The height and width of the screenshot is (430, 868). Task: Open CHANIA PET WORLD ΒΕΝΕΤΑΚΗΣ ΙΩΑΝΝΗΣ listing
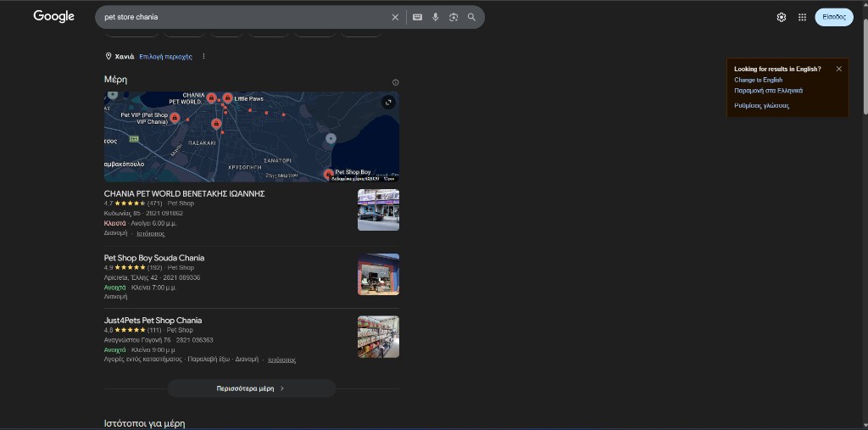184,194
